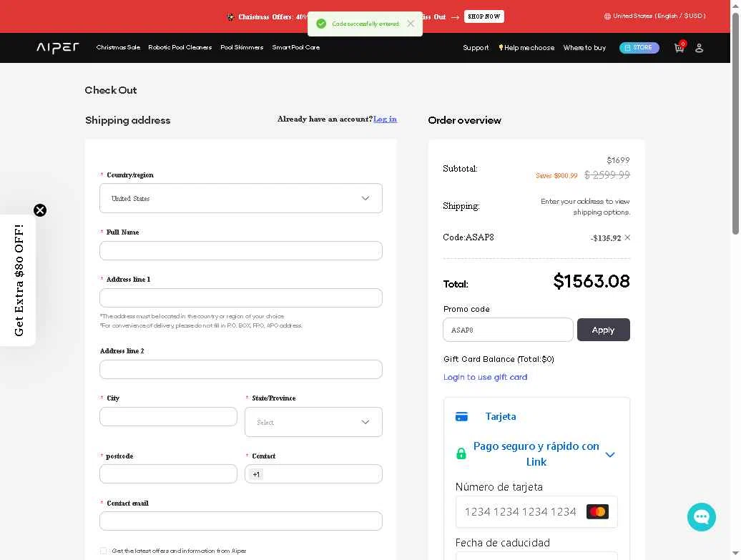
Task: Click the Tarjeta card payment icon
Action: pyautogui.click(x=462, y=416)
